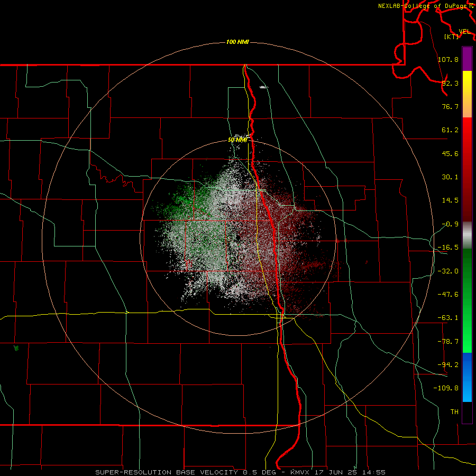Click the -78.7 scale value
The width and height of the screenshot is (476, 476).
pos(448,342)
